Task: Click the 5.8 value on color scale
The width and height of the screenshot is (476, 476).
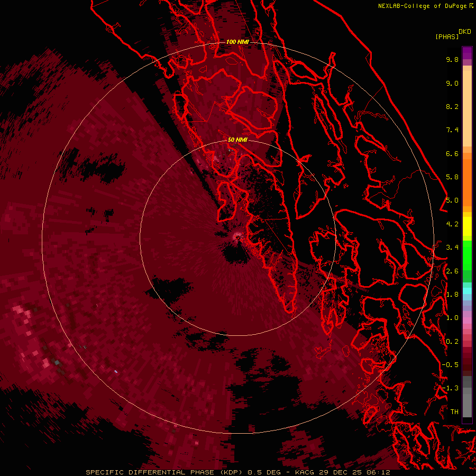Action: tap(452, 177)
